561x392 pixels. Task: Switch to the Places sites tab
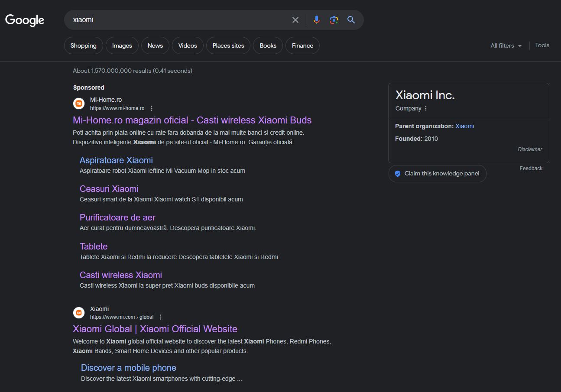click(x=228, y=45)
